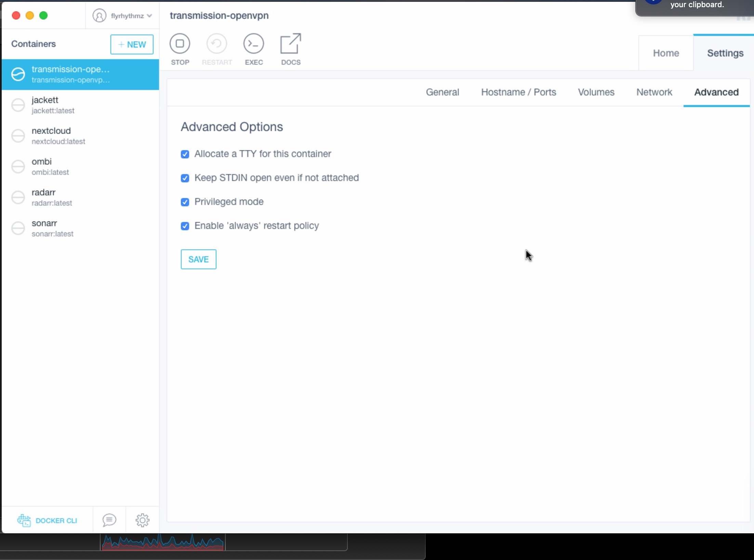Open the Docker CLI

[x=48, y=520]
